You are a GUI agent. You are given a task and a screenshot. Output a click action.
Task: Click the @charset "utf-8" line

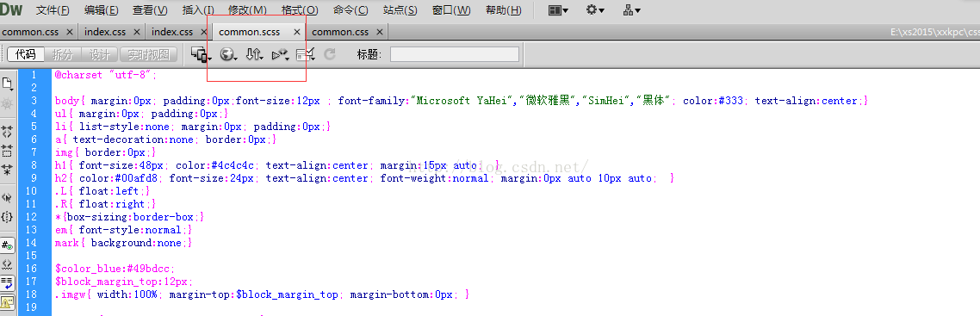click(106, 75)
